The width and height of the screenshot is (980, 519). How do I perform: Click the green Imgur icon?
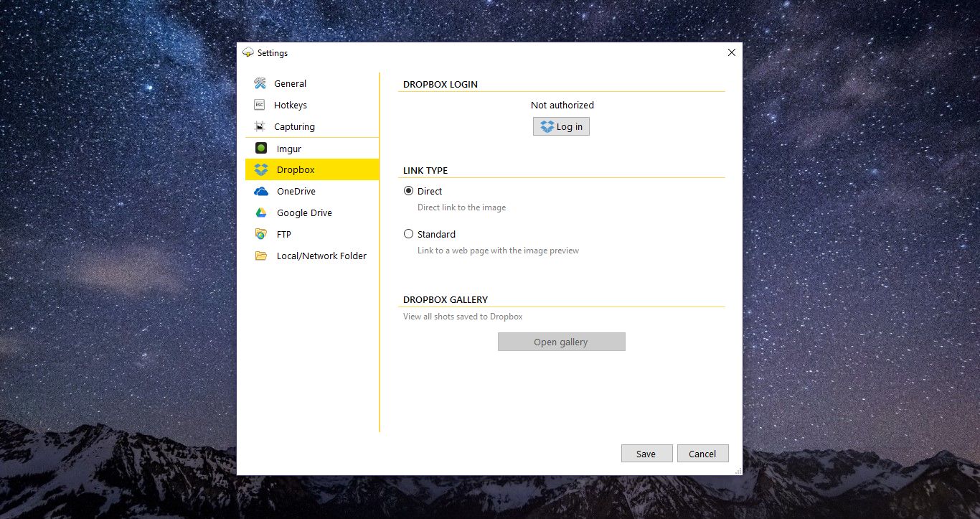pos(261,149)
